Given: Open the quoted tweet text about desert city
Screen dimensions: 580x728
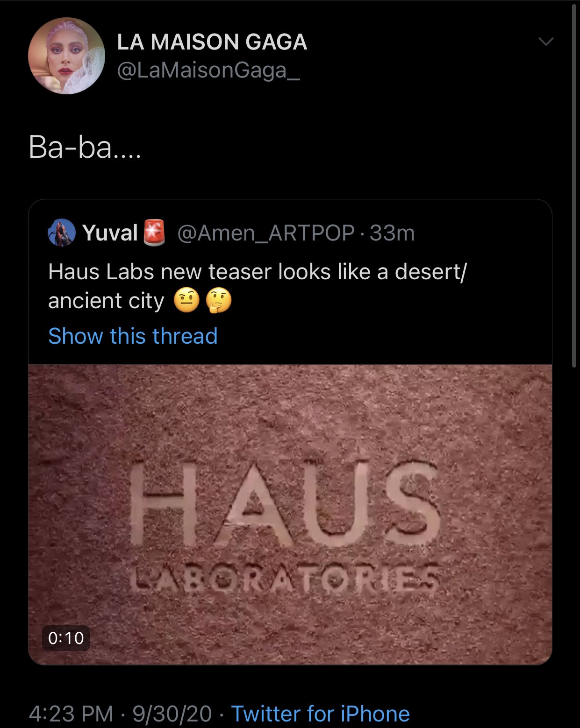Looking at the screenshot, I should point(257,286).
